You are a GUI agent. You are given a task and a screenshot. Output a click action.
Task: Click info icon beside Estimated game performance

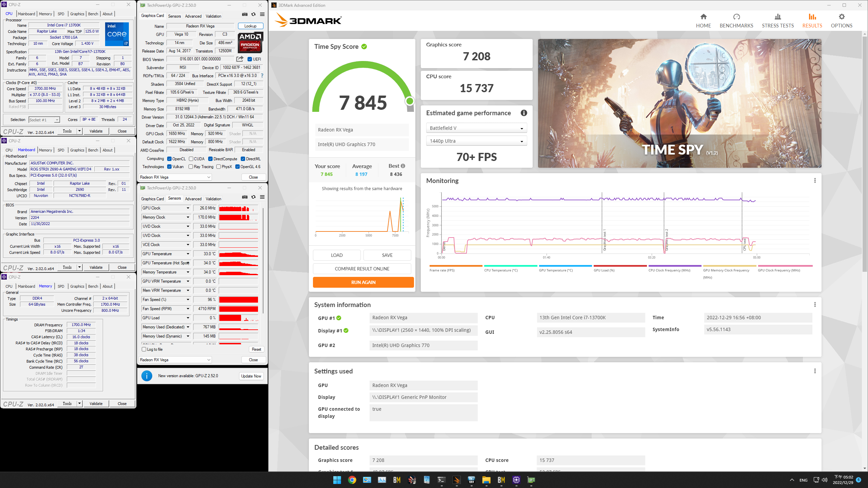(524, 113)
